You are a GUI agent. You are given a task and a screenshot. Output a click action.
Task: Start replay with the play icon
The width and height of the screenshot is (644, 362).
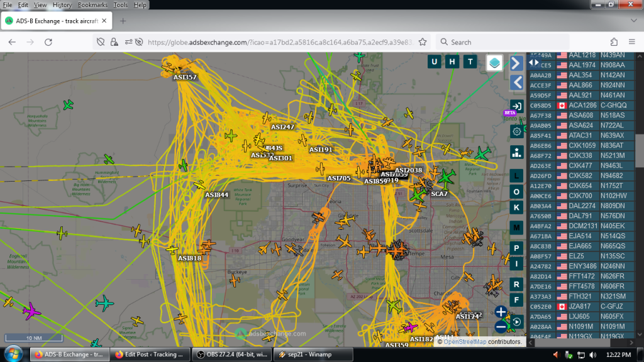[517, 322]
